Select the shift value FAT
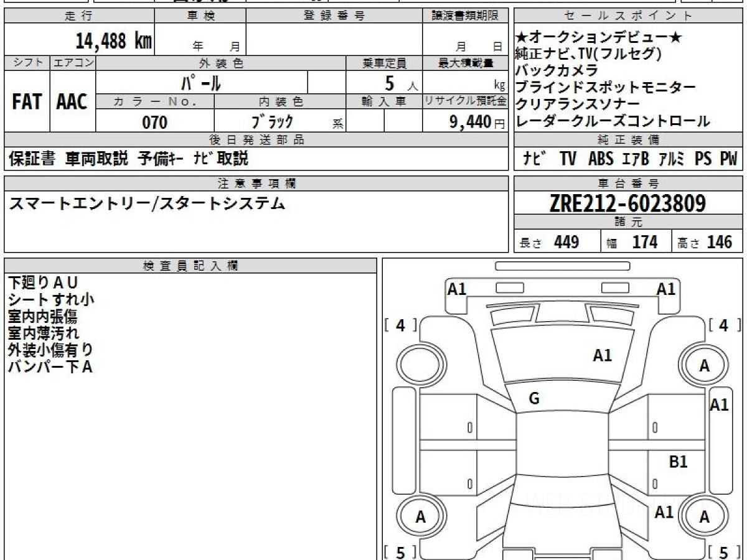This screenshot has height=560, width=747. coord(27,102)
